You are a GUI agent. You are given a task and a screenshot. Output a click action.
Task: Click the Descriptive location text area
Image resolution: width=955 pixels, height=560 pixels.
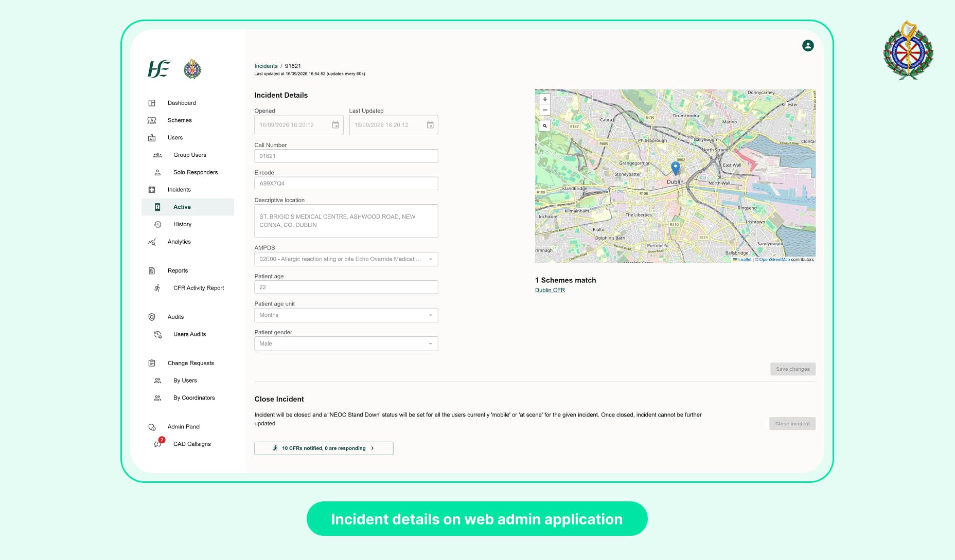346,221
